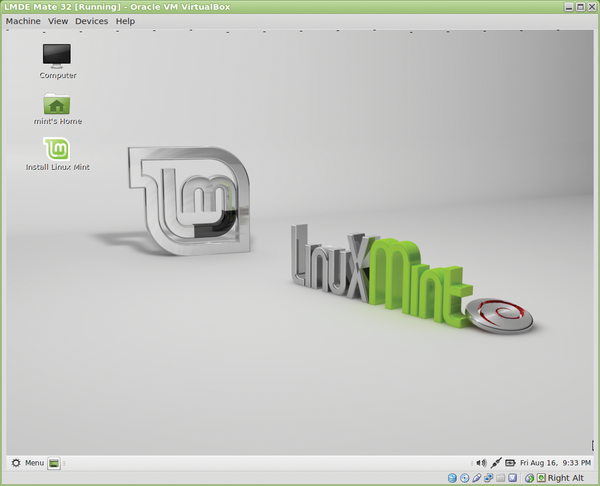The width and height of the screenshot is (600, 486).
Task: Click the VirtualBox network adapters icon
Action: (488, 478)
